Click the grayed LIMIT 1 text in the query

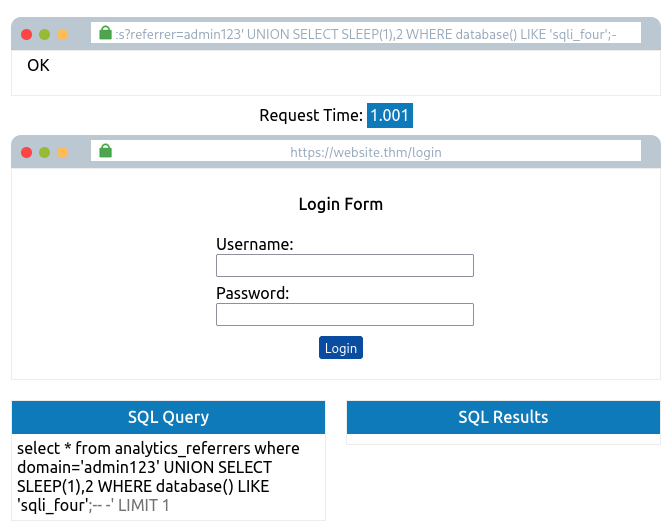click(x=144, y=505)
